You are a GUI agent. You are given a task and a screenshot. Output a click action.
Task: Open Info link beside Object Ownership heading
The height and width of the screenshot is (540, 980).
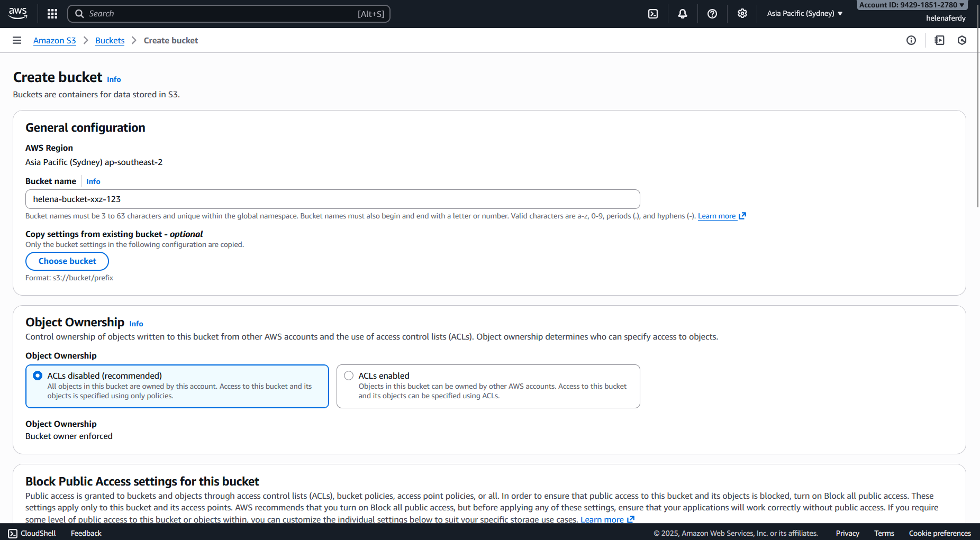coord(136,324)
